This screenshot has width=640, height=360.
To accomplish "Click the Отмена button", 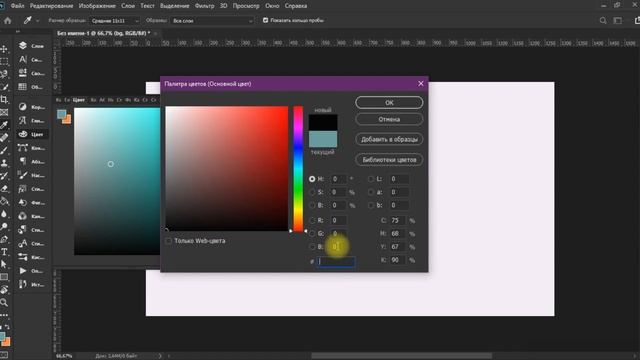I will pos(389,119).
